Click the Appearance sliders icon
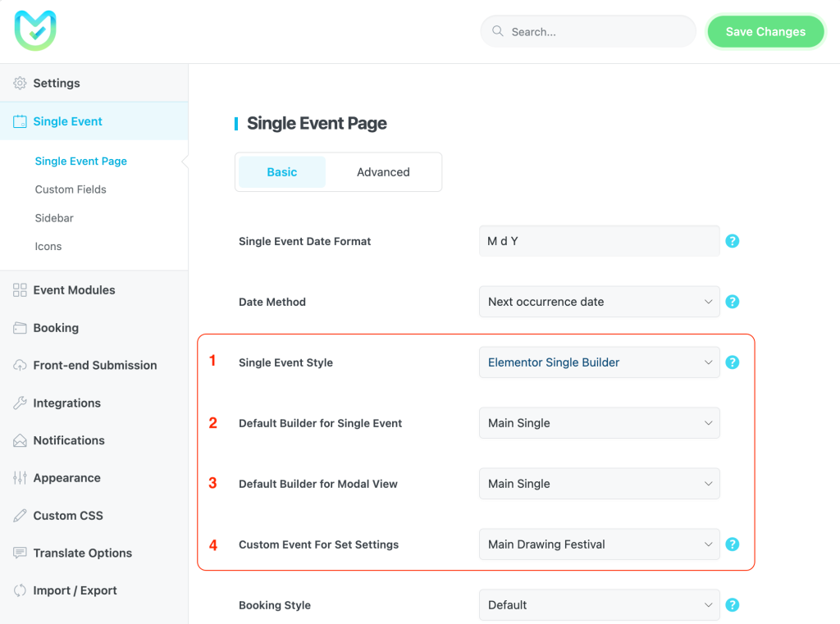Screen dimensions: 840x624 coord(18,478)
